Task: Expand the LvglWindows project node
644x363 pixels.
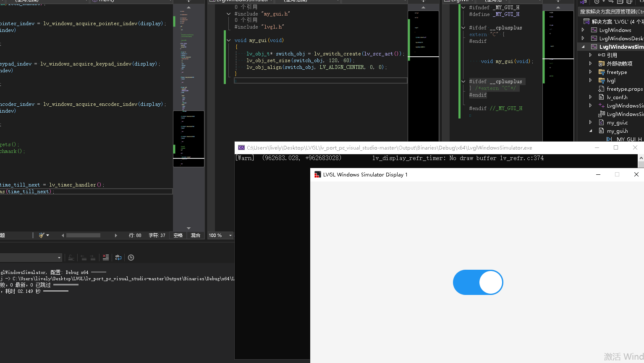Action: coord(583,30)
